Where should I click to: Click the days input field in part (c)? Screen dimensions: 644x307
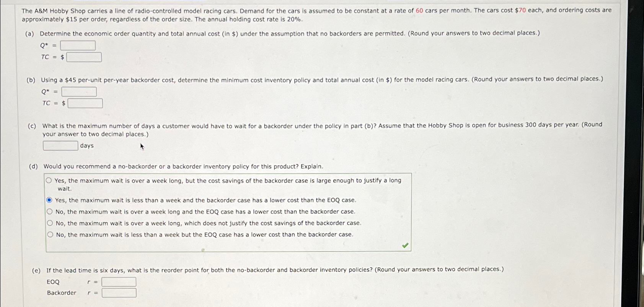point(60,145)
